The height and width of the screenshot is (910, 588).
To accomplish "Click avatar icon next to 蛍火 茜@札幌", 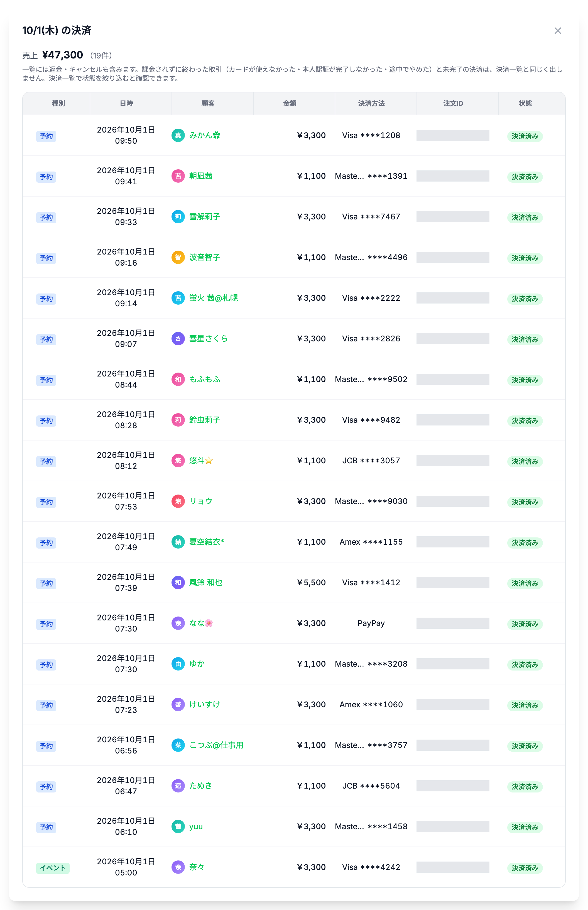I will (178, 298).
